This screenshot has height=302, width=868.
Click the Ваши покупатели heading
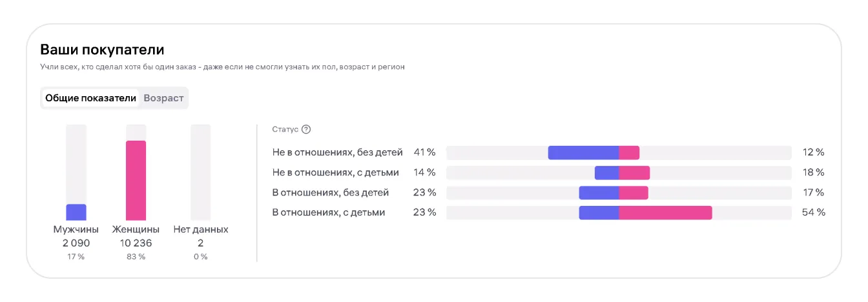coord(102,50)
